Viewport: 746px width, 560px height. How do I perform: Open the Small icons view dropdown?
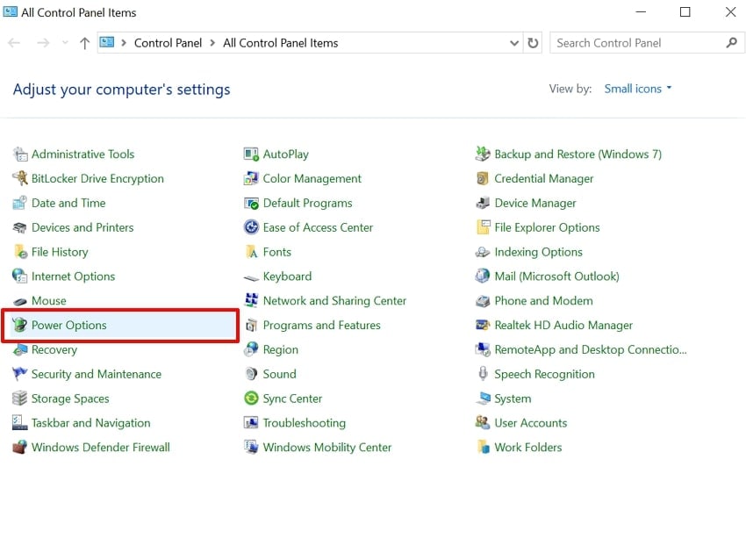637,89
